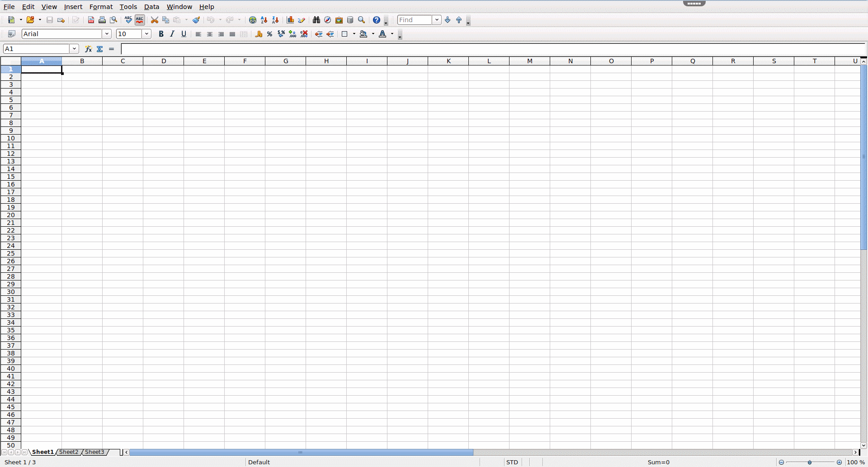
Task: Sort data ascending with the A-Z icon
Action: tap(264, 20)
